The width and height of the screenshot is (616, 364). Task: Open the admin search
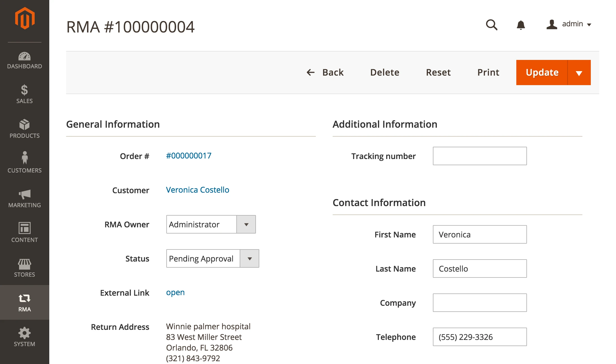492,25
